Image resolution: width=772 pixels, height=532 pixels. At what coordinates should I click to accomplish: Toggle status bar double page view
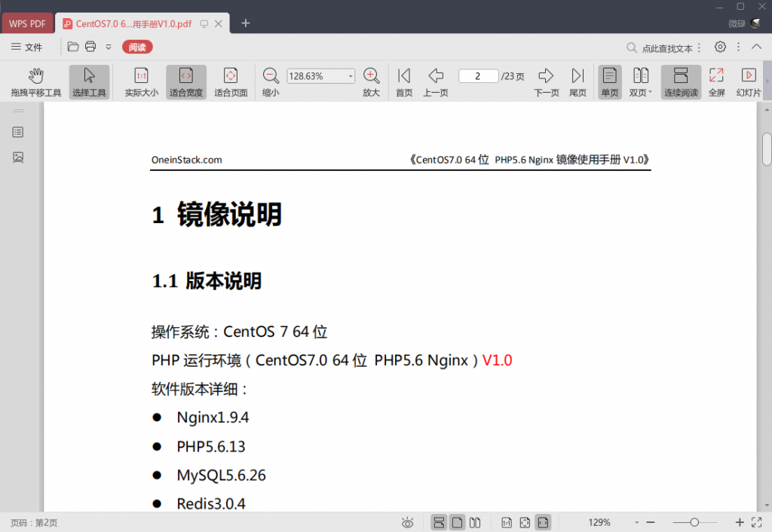tap(475, 523)
